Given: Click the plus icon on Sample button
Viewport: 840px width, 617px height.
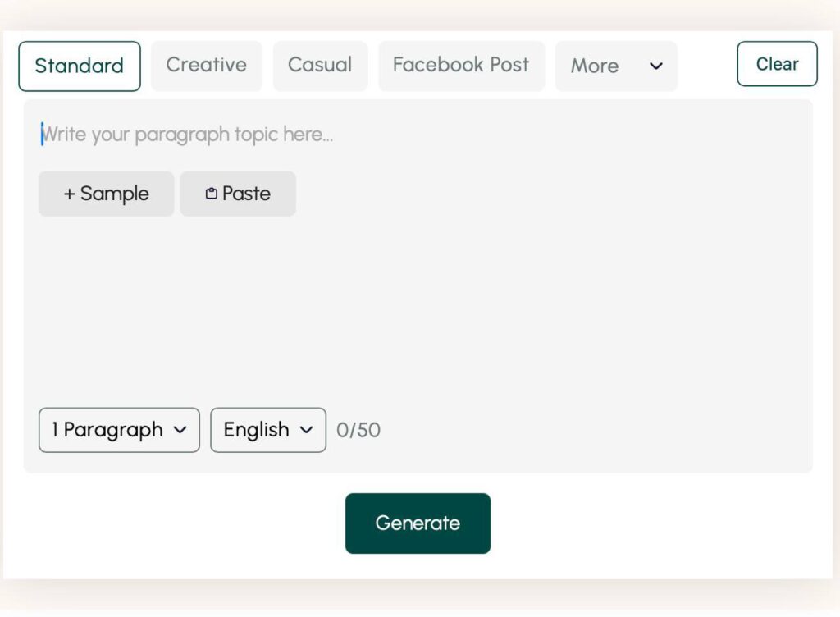Looking at the screenshot, I should coord(69,194).
